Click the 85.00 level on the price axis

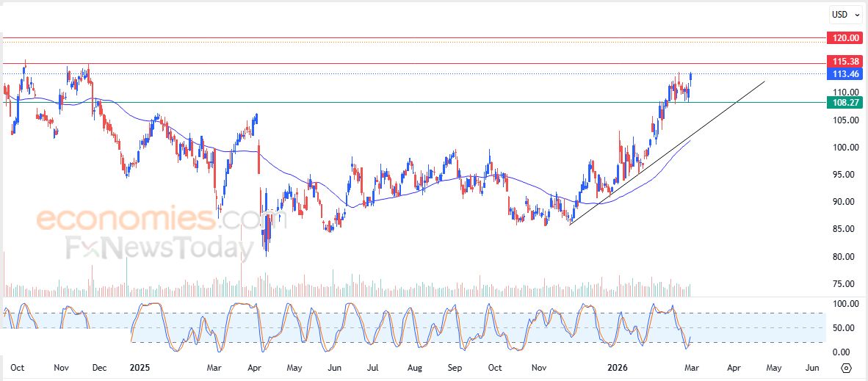point(841,229)
